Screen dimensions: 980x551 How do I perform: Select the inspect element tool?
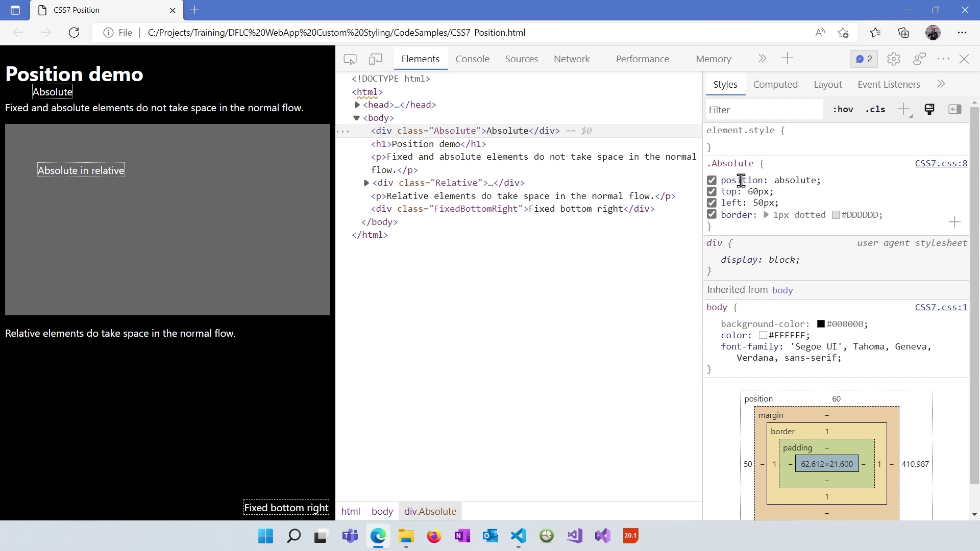click(x=350, y=59)
